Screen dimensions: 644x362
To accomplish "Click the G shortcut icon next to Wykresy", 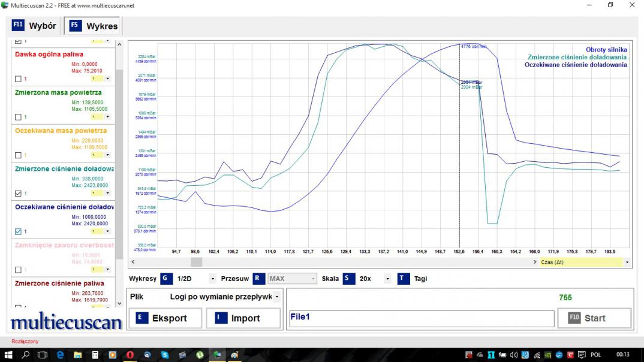I will 166,278.
